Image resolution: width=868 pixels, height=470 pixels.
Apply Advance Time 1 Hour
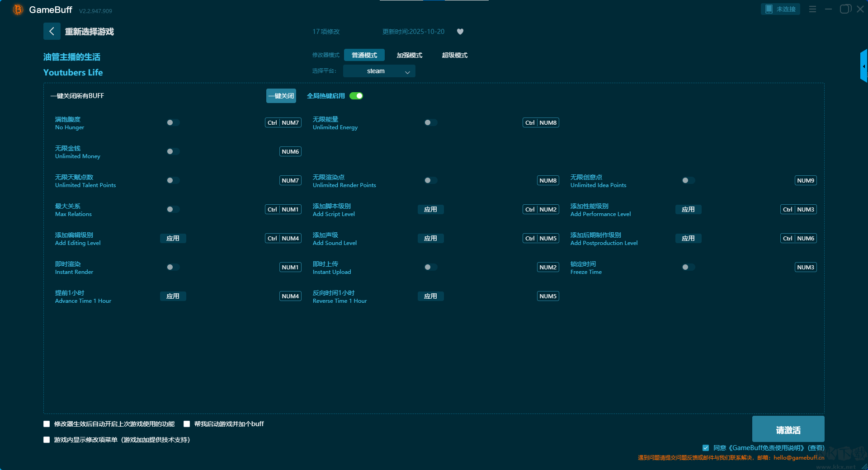tap(173, 296)
